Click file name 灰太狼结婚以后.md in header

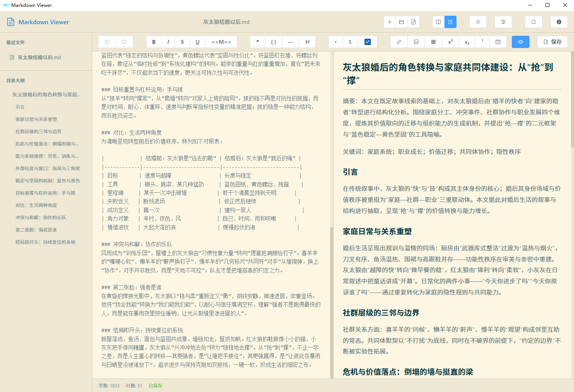[x=226, y=22]
